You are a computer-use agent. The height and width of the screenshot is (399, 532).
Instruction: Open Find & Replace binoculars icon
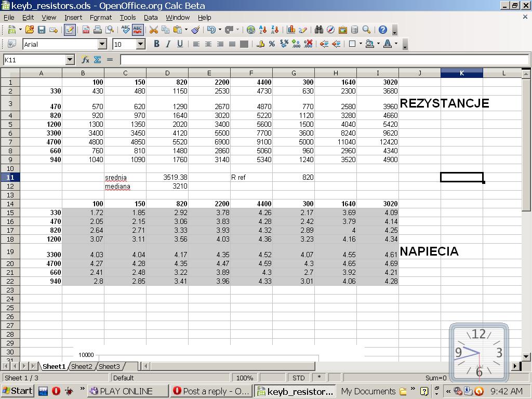(x=318, y=30)
